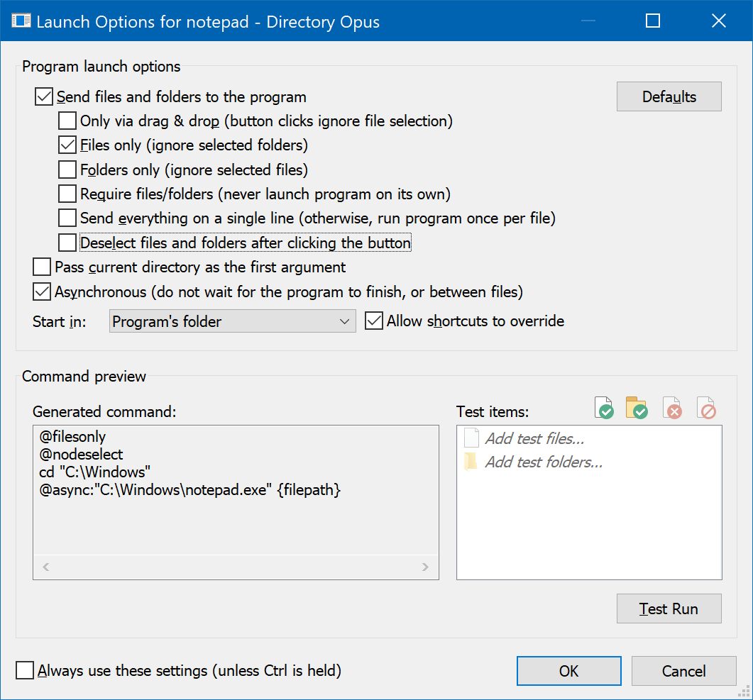Click the blank file icon beside Add test files

(471, 438)
